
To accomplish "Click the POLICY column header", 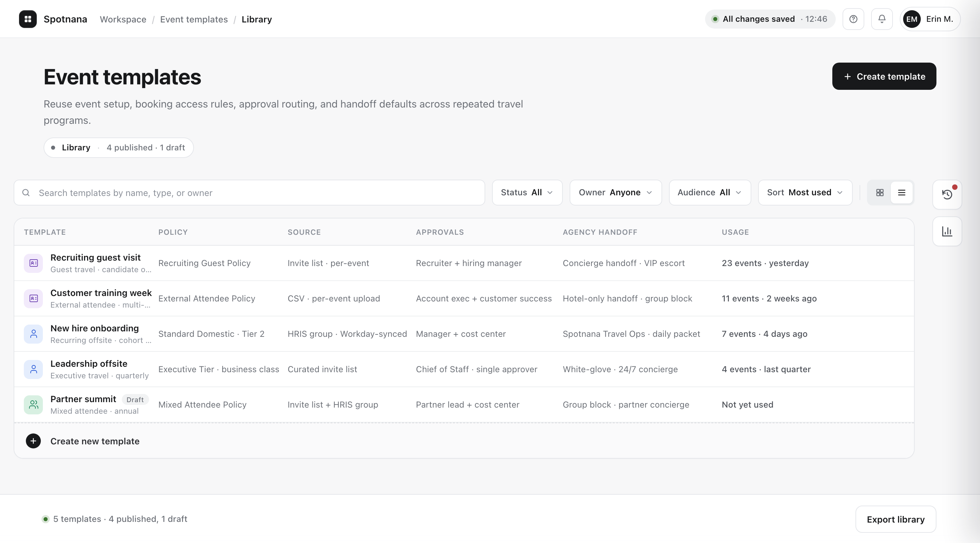I will pyautogui.click(x=173, y=232).
